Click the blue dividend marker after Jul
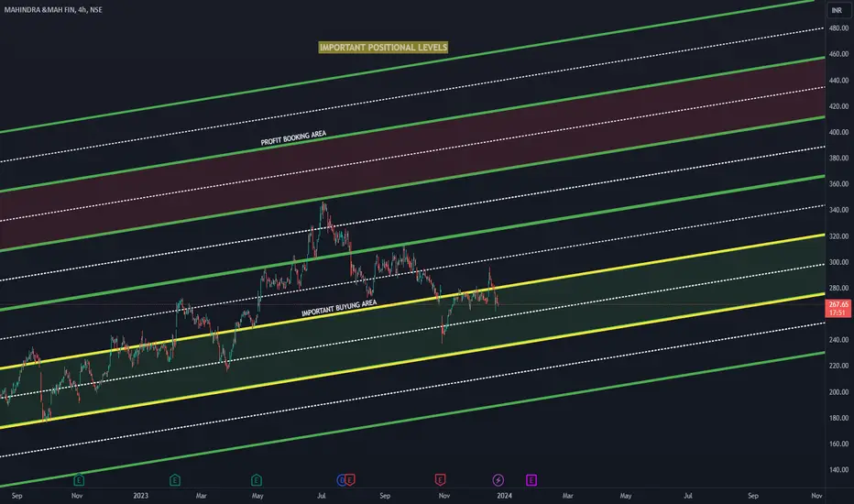 (342, 480)
